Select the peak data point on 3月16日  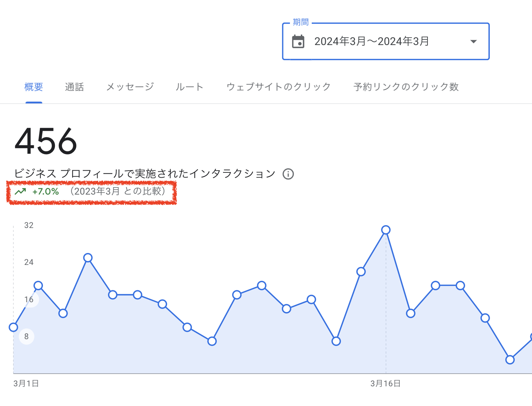(x=386, y=230)
